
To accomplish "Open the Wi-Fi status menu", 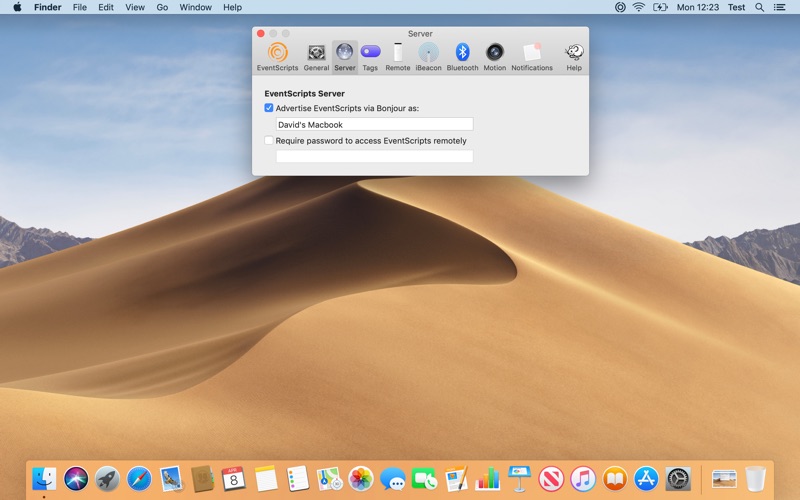I will tap(638, 7).
